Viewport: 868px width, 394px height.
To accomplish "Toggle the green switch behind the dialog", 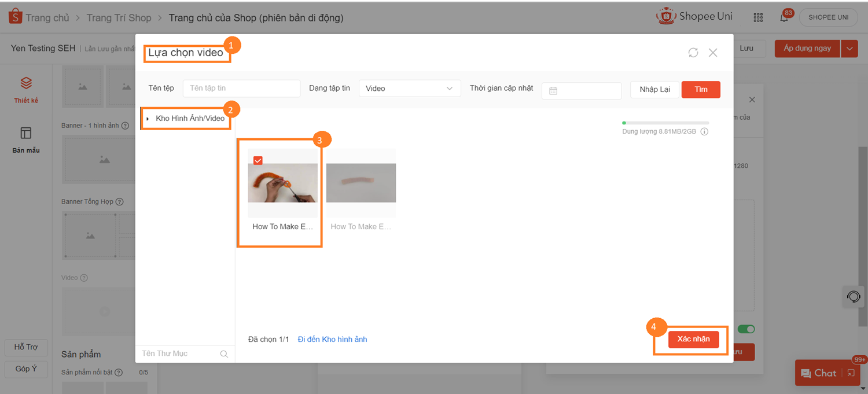I will [746, 329].
